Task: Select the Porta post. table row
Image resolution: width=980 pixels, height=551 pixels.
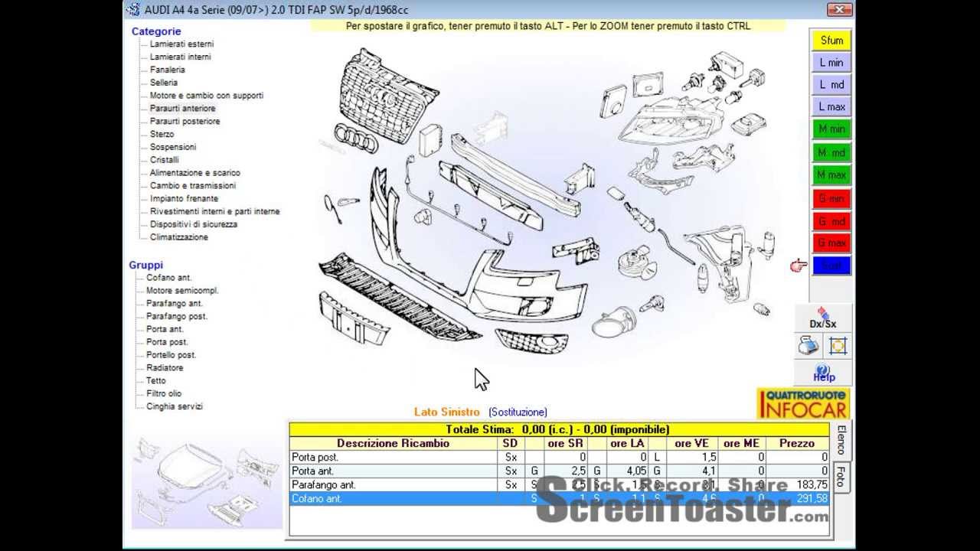Action: click(x=558, y=457)
